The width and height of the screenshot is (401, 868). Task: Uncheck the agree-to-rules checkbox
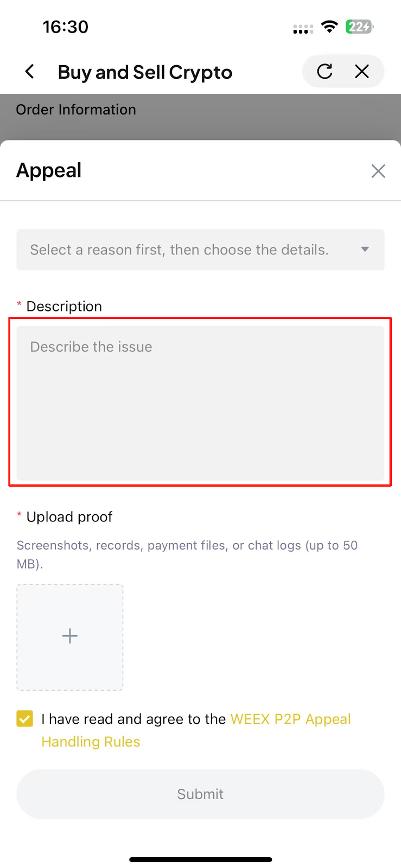point(25,719)
